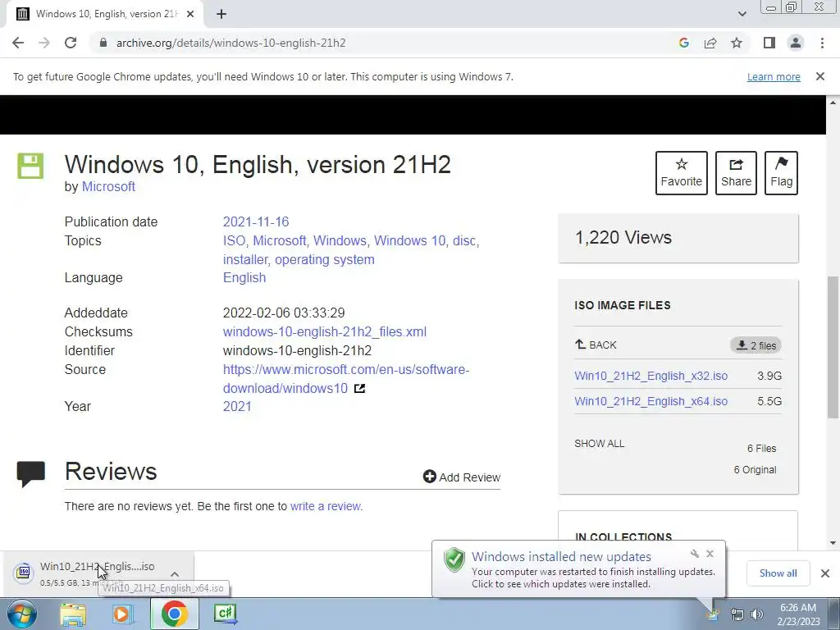The image size is (840, 630).
Task: Download Win10_21H2_English_x32.iso
Action: click(x=651, y=376)
